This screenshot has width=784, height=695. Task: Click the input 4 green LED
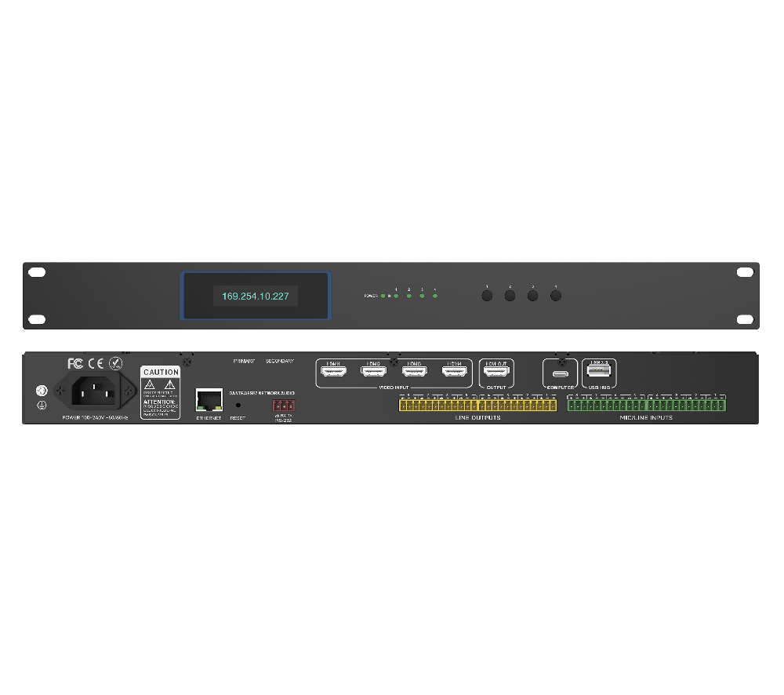point(435,297)
